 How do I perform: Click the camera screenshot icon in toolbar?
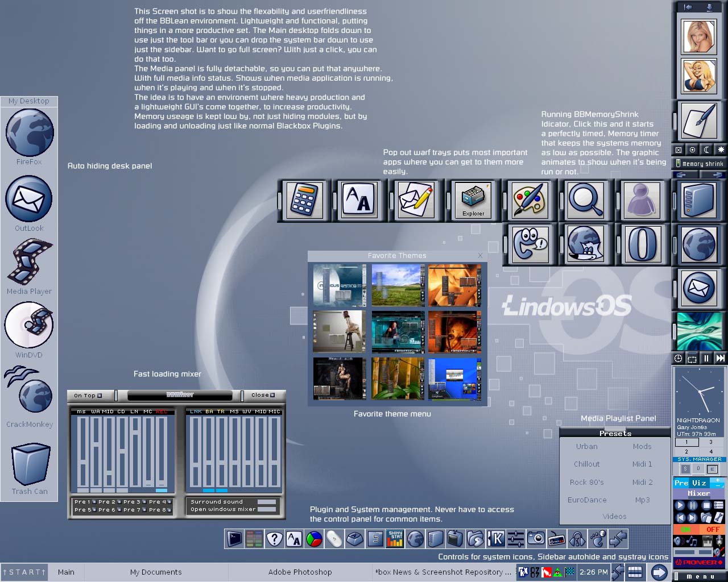tap(536, 538)
